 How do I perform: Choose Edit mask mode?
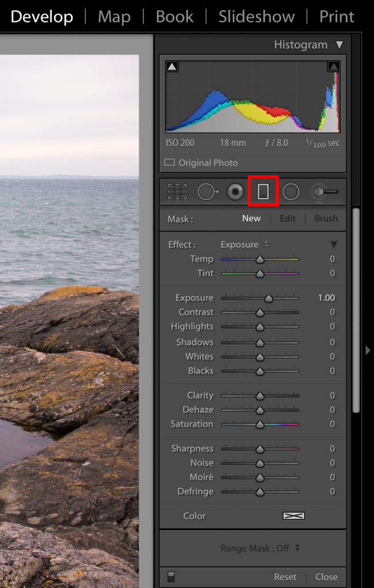click(x=288, y=219)
